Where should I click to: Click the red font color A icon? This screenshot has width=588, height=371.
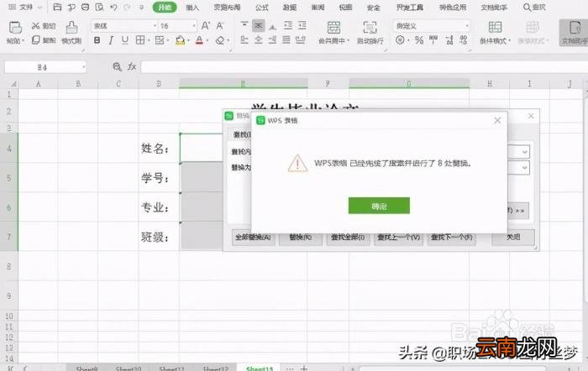click(x=200, y=40)
